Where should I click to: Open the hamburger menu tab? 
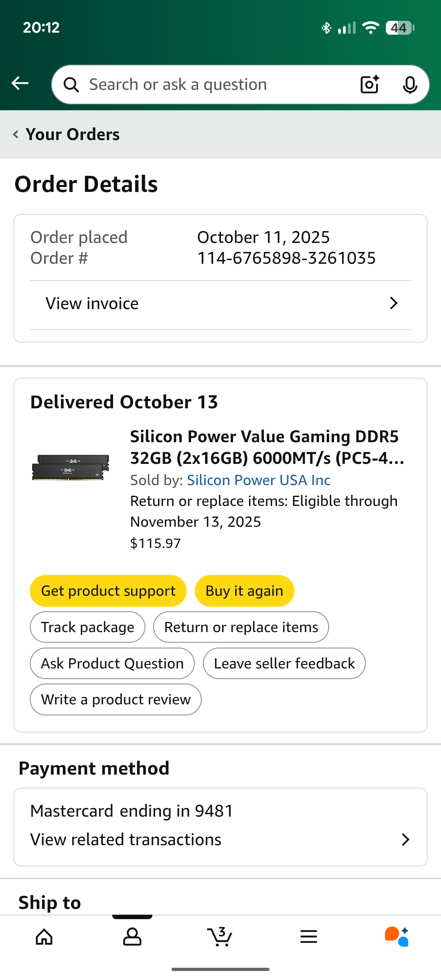(x=309, y=937)
